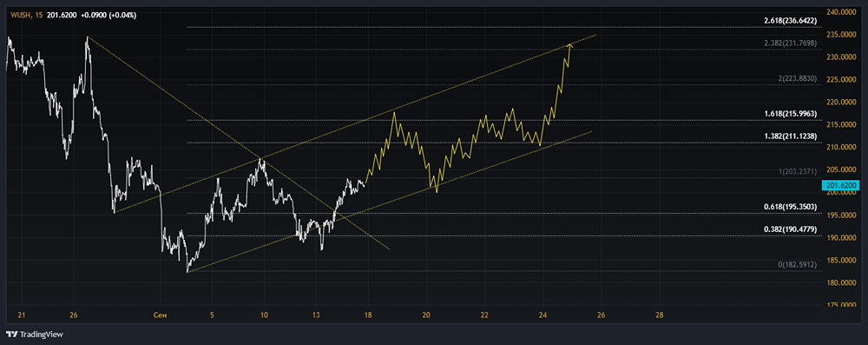
Task: Click price axis value 235.0000
Action: coord(842,35)
